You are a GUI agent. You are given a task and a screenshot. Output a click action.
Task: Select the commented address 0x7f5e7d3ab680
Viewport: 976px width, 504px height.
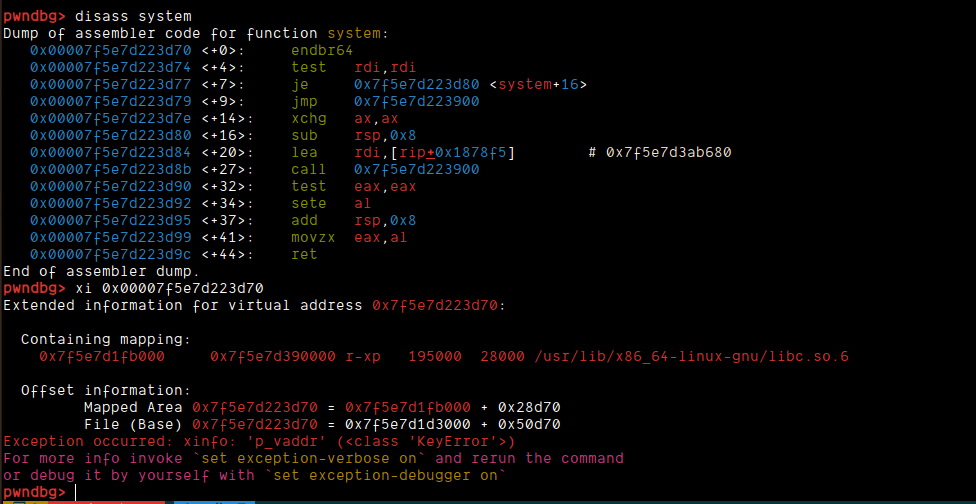[x=669, y=152]
